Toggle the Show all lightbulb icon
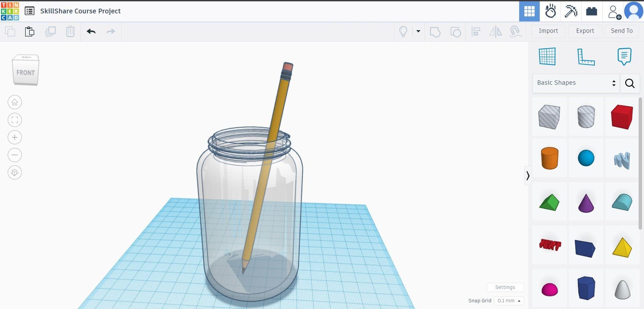Viewport: 644px width, 309px height. click(x=403, y=31)
